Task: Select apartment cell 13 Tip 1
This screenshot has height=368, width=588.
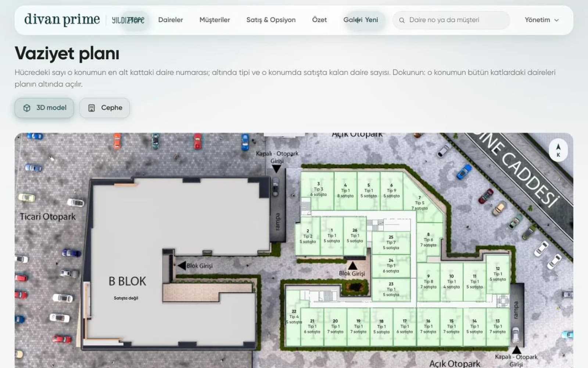Action: point(498,326)
